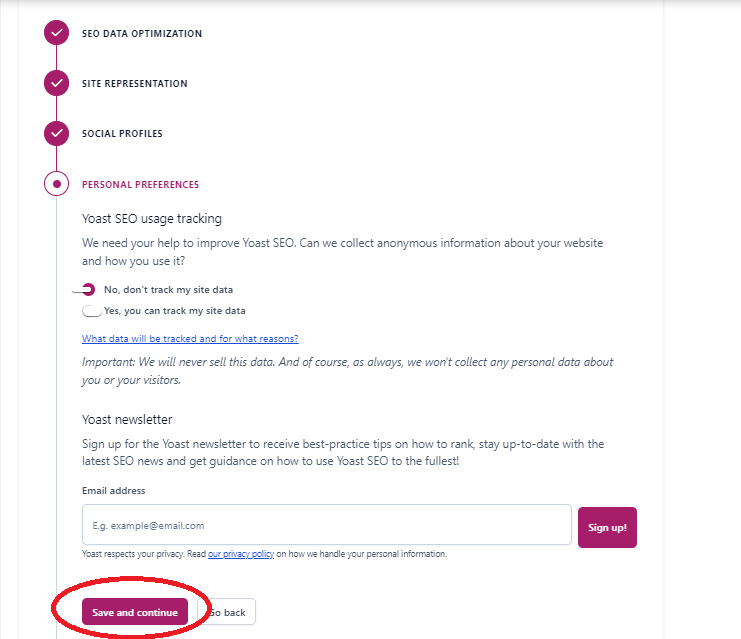Click the "Email address" field label

coord(113,491)
